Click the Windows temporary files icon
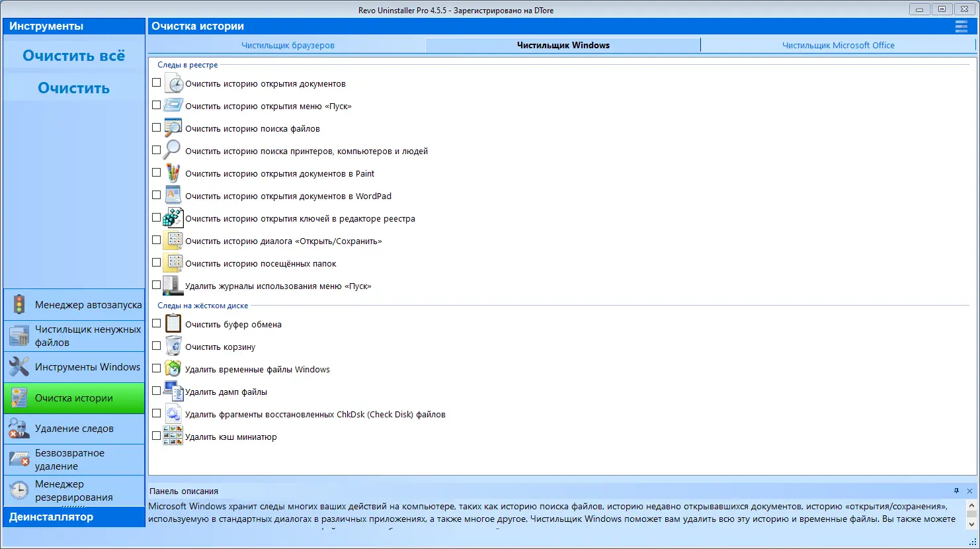Image resolution: width=980 pixels, height=549 pixels. [173, 369]
